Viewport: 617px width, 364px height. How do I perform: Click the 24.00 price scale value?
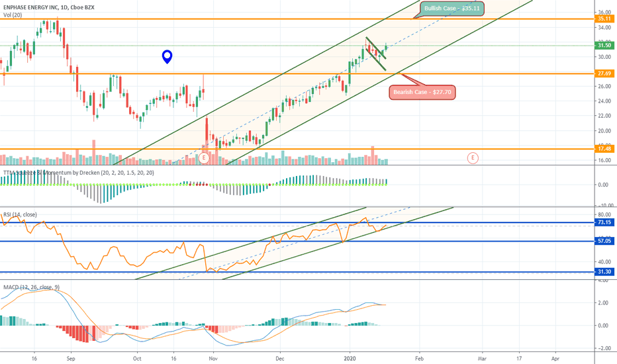604,101
